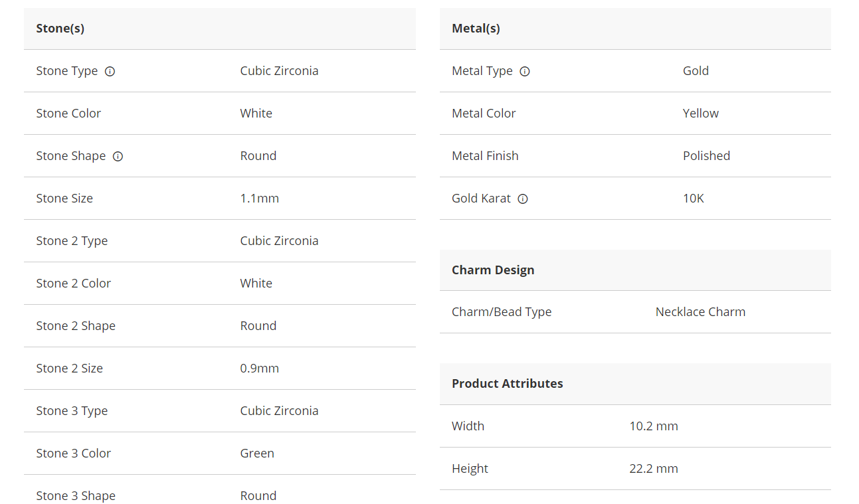Click the Stone 2 Type label
This screenshot has width=859, height=504.
(72, 241)
